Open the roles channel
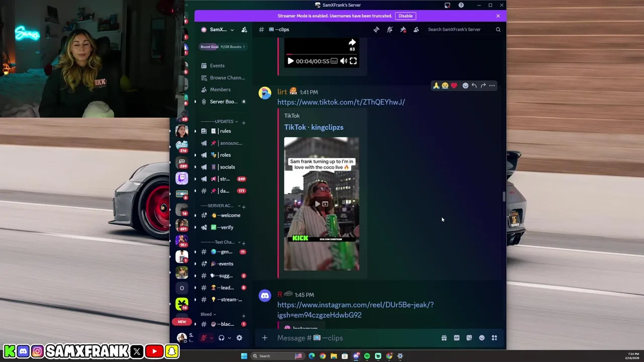 coord(224,155)
